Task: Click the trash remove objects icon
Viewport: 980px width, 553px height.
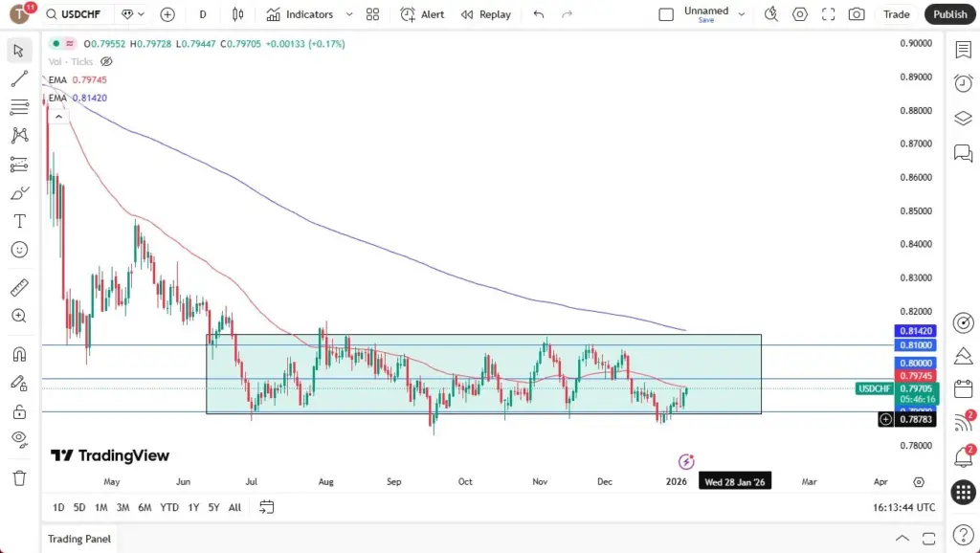Action: [x=19, y=477]
